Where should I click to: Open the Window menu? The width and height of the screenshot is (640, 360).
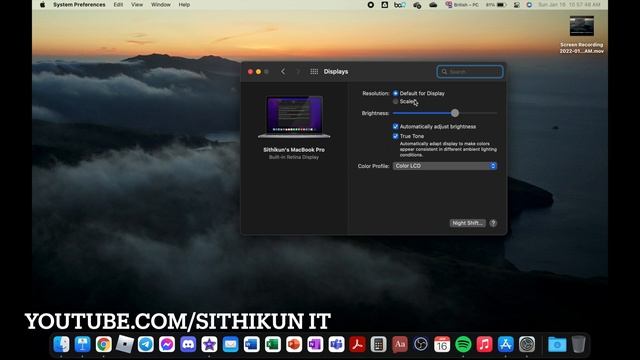coord(161,4)
